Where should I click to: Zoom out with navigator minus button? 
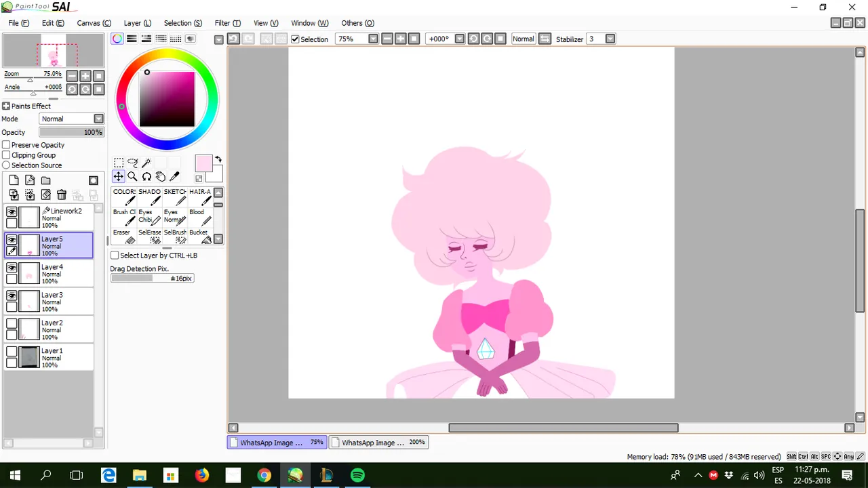point(73,76)
